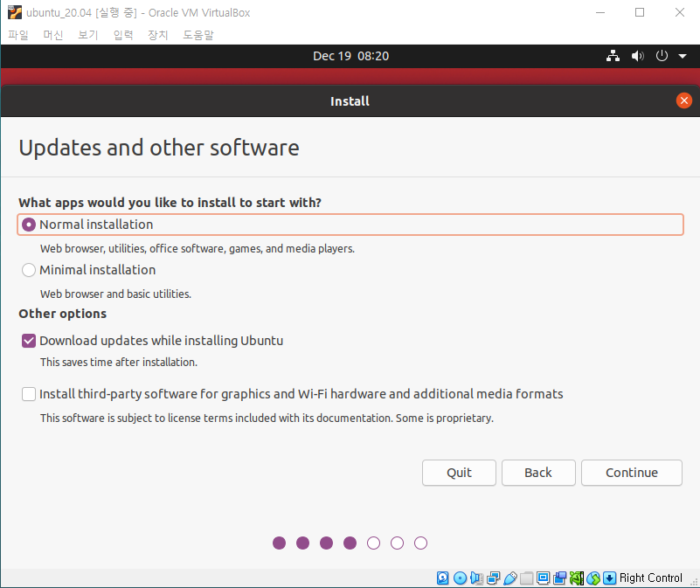Click the Dec 19 08:20 clock
The height and width of the screenshot is (588, 700).
click(351, 56)
